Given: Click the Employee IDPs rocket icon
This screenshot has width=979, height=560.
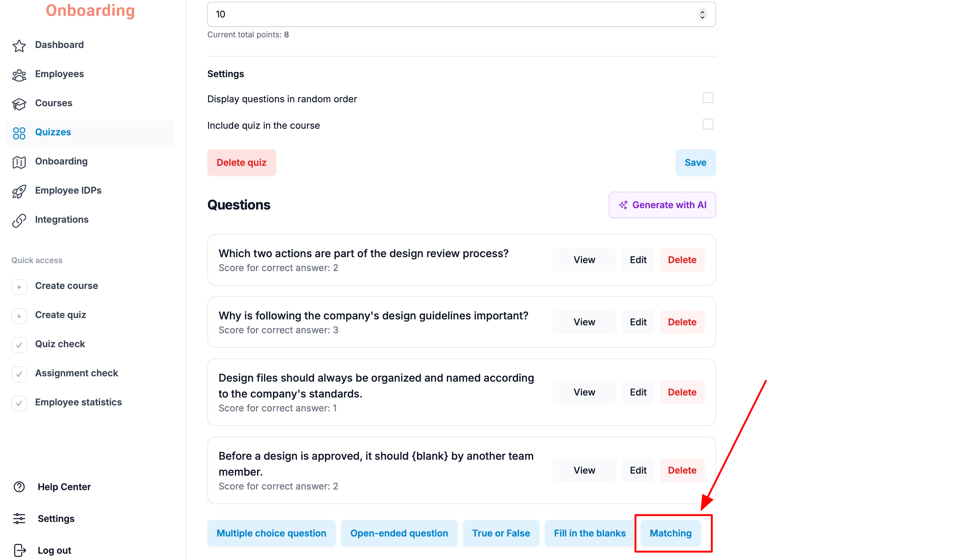Looking at the screenshot, I should click(x=19, y=191).
